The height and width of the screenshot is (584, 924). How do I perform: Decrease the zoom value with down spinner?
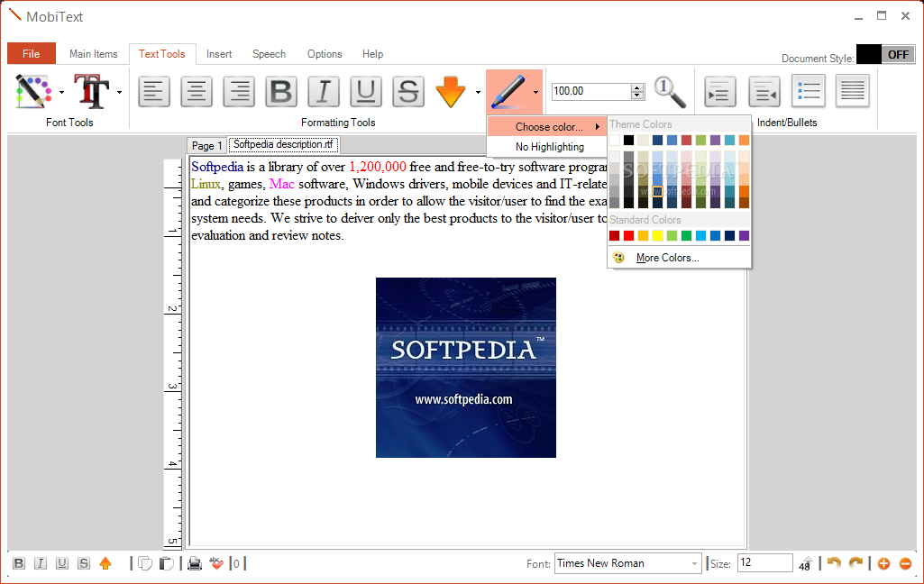point(637,95)
